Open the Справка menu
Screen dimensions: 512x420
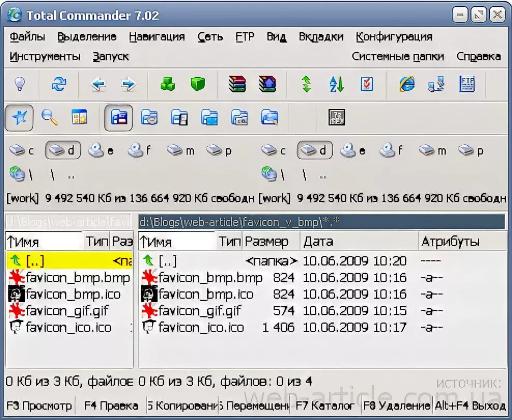(x=478, y=57)
